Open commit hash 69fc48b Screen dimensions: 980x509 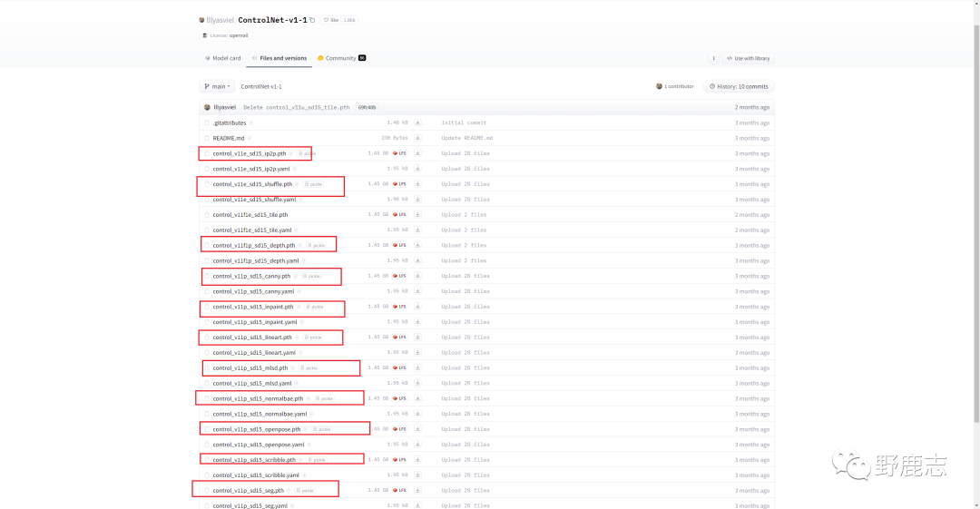point(367,108)
